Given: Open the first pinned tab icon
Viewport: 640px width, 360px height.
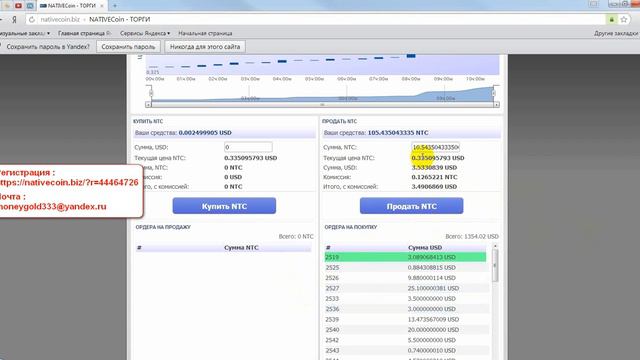Looking at the screenshot, I should (7, 6).
